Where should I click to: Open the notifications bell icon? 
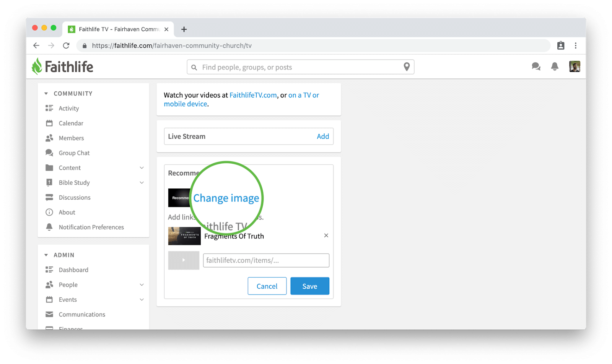(x=555, y=67)
